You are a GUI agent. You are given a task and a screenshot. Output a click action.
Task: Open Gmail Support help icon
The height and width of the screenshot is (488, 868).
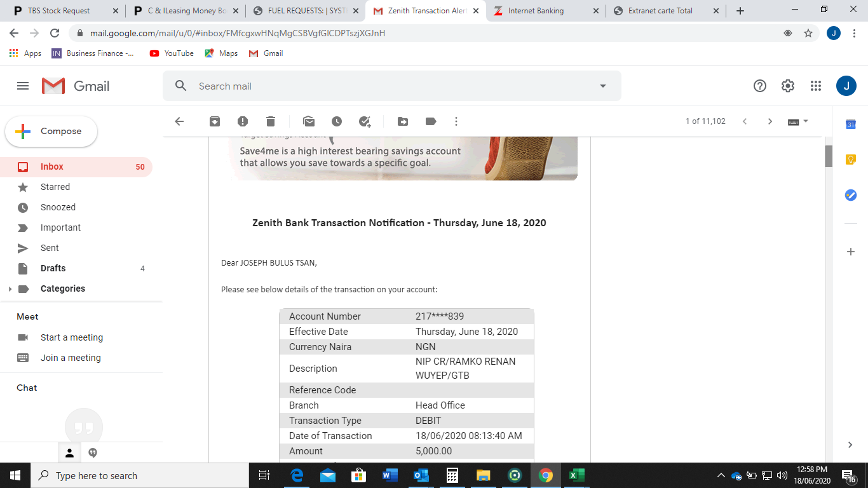(x=760, y=86)
